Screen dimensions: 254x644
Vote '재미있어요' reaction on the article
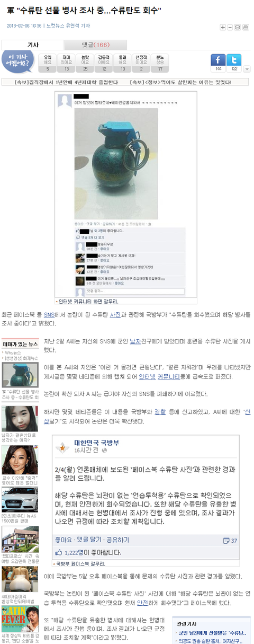[67, 63]
